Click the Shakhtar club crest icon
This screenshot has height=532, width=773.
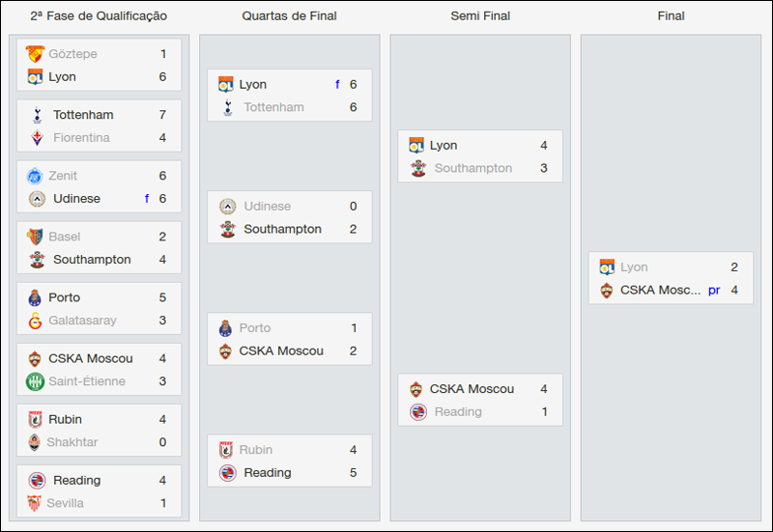click(36, 442)
